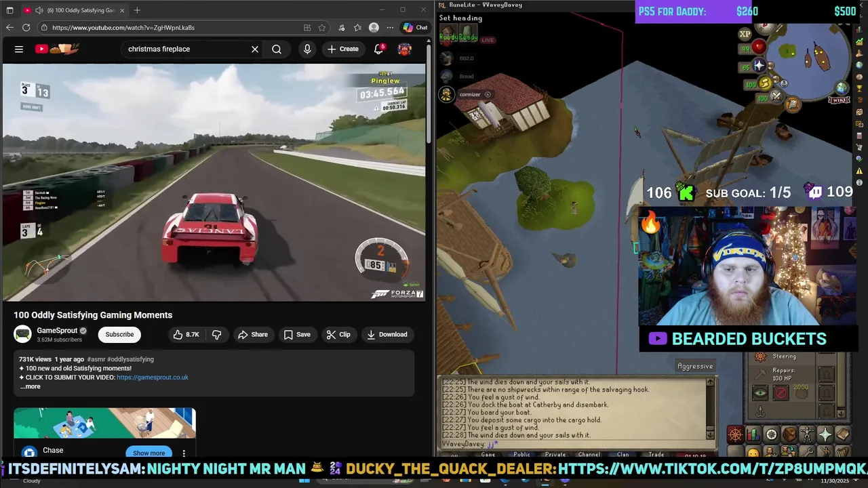Image resolution: width=868 pixels, height=488 pixels.
Task: Open Edge Settings and more menu
Action: tap(390, 28)
